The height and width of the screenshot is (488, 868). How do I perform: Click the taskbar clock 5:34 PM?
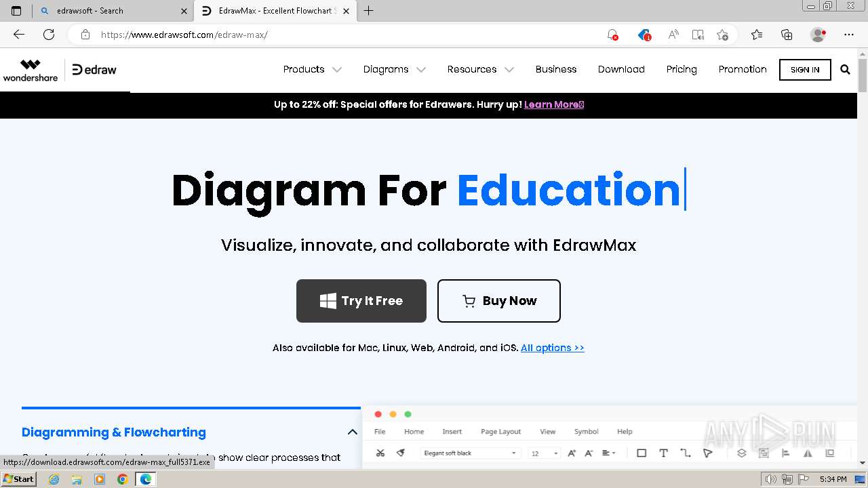click(x=833, y=479)
